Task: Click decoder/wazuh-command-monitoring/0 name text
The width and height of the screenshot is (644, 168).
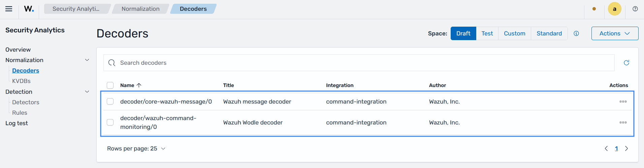Action: point(158,122)
